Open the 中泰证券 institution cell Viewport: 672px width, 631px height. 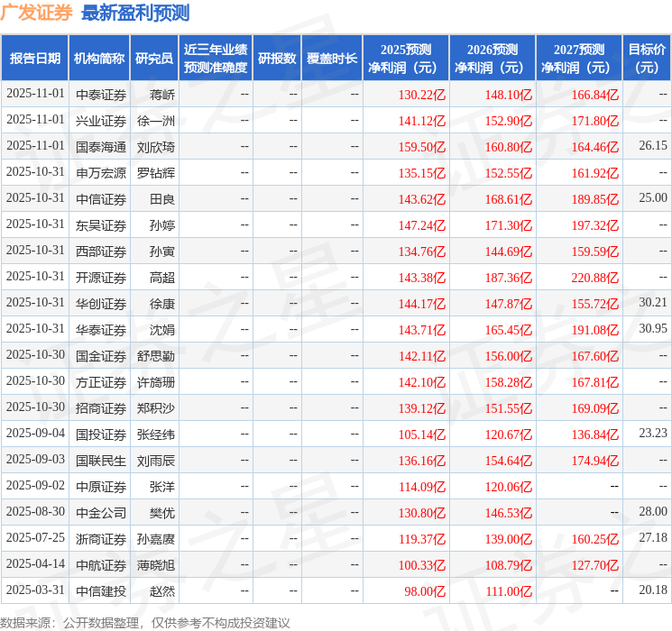[101, 94]
